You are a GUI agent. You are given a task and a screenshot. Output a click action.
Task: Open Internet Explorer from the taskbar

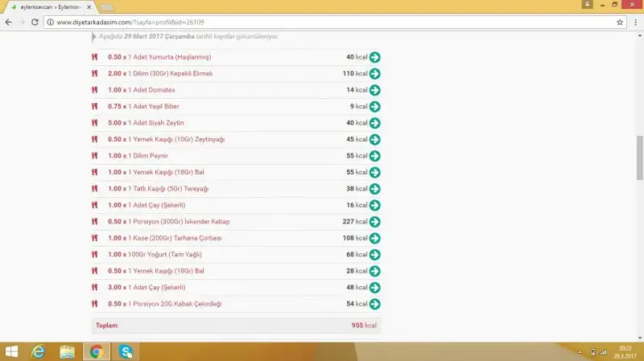point(38,351)
